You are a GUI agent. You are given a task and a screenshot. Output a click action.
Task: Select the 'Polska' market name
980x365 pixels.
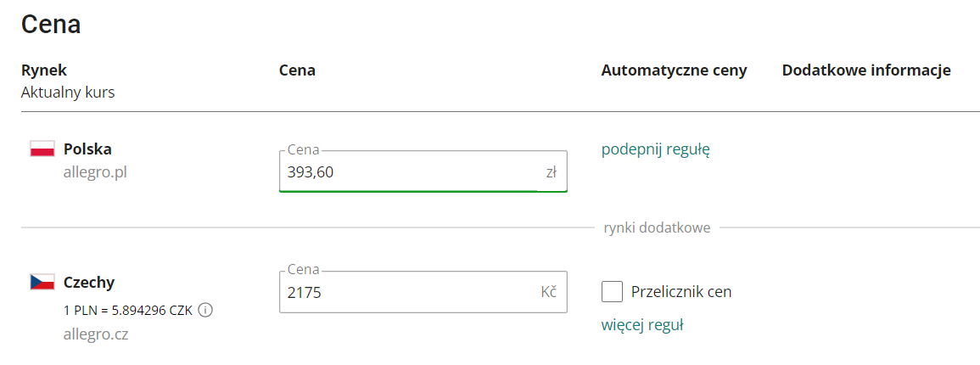click(87, 149)
